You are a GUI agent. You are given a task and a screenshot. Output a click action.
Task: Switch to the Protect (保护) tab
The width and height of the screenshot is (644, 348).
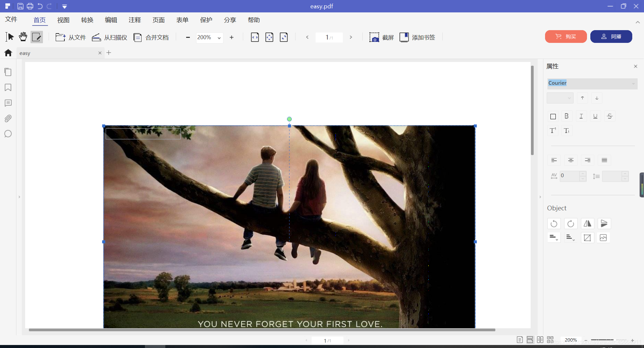pyautogui.click(x=206, y=20)
